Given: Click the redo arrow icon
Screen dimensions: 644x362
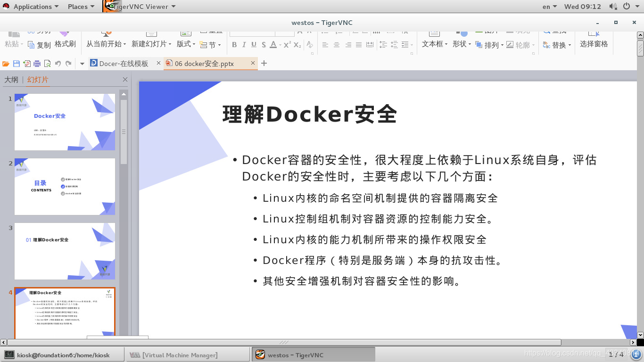Looking at the screenshot, I should (68, 64).
